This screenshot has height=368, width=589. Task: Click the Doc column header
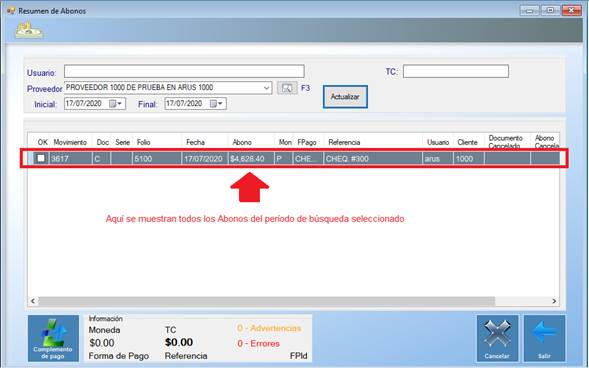[x=102, y=142]
